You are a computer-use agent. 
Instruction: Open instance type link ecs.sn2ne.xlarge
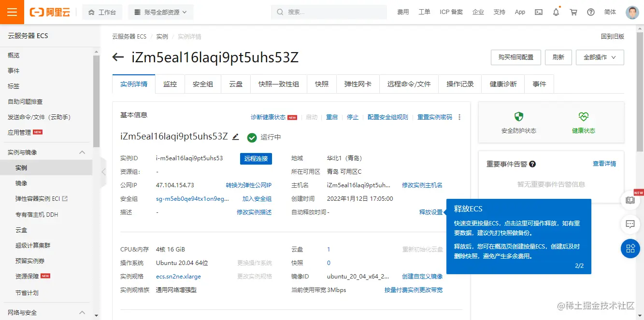click(178, 277)
